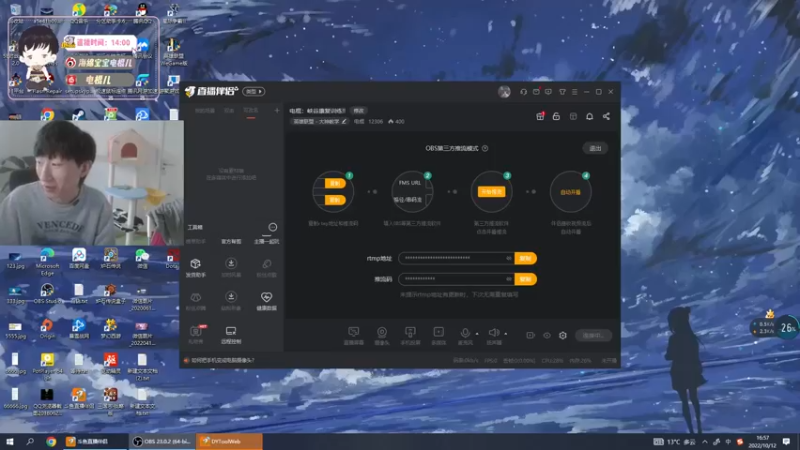
Task: Select the 123.jpg desktop file
Action: (x=15, y=260)
